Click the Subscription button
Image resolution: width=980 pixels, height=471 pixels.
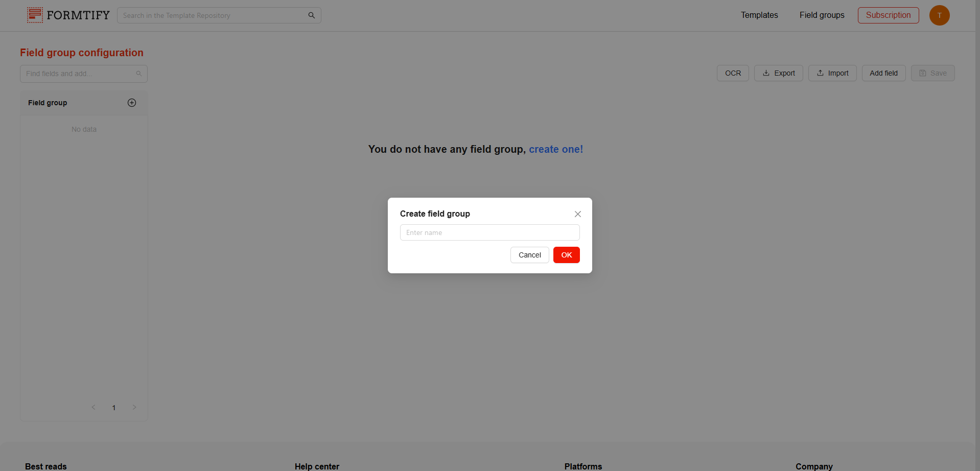[888, 15]
